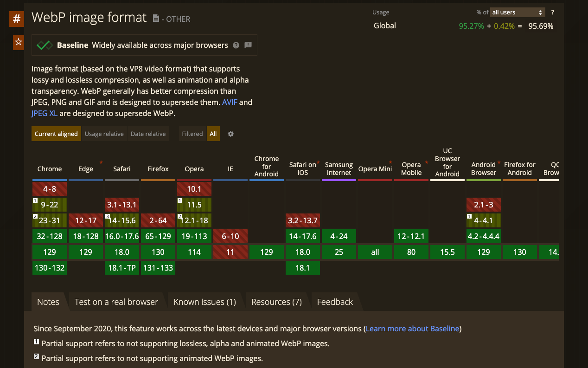Viewport: 588px width, 368px height.
Task: Open the Notes tab
Action: click(x=48, y=302)
